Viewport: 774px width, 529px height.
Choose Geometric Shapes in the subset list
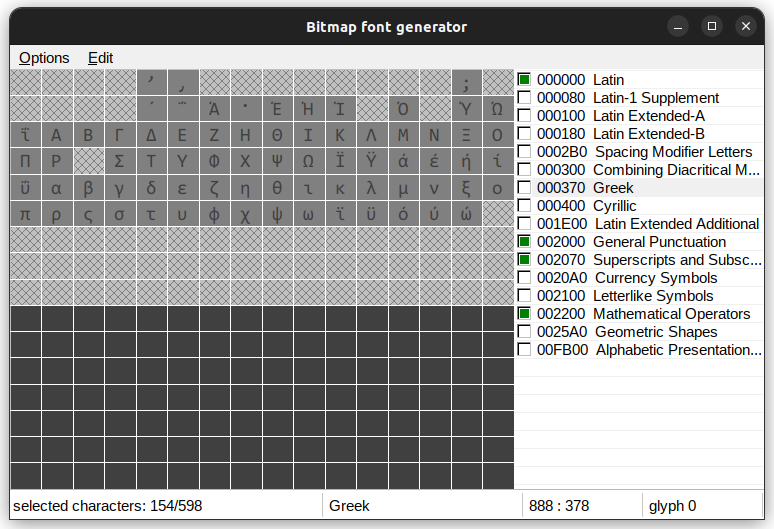coord(655,332)
